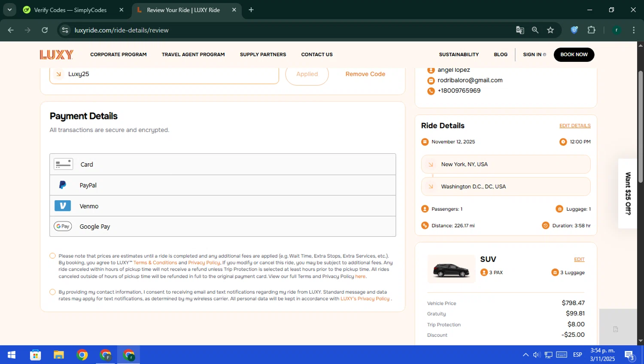Open the Blog menu item
The width and height of the screenshot is (644, 364).
click(x=501, y=55)
